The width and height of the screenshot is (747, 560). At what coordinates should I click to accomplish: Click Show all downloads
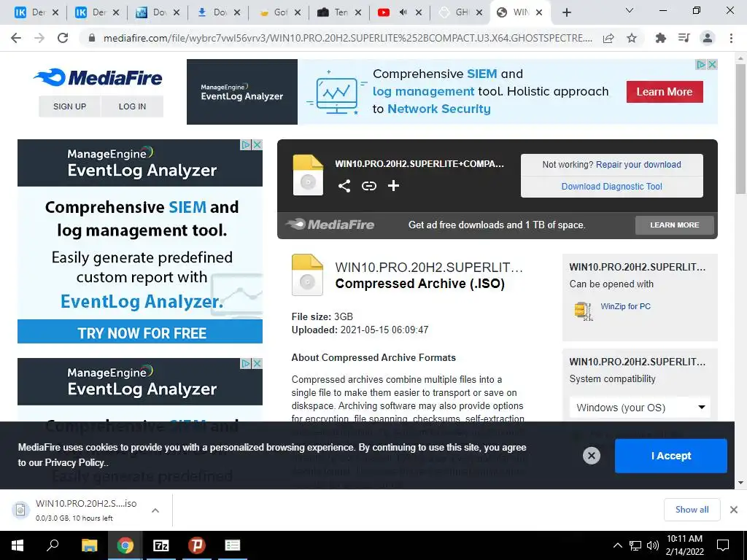[692, 510]
